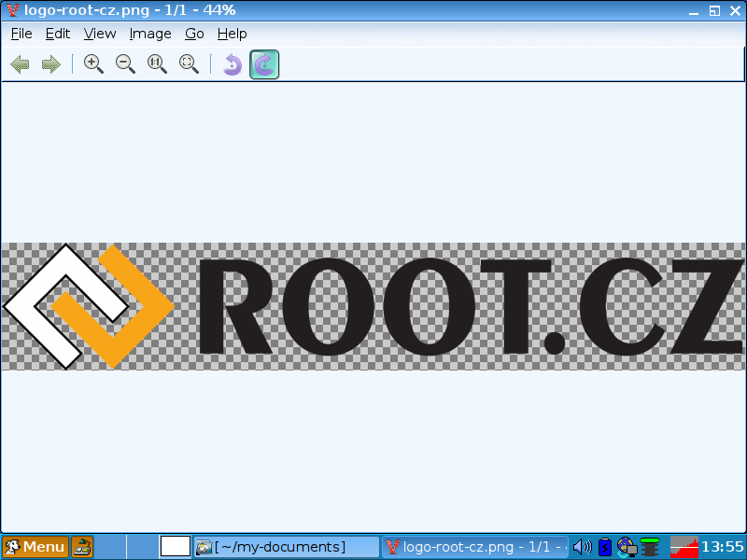
Task: Click the show desktop taskbar icon
Action: click(x=82, y=547)
